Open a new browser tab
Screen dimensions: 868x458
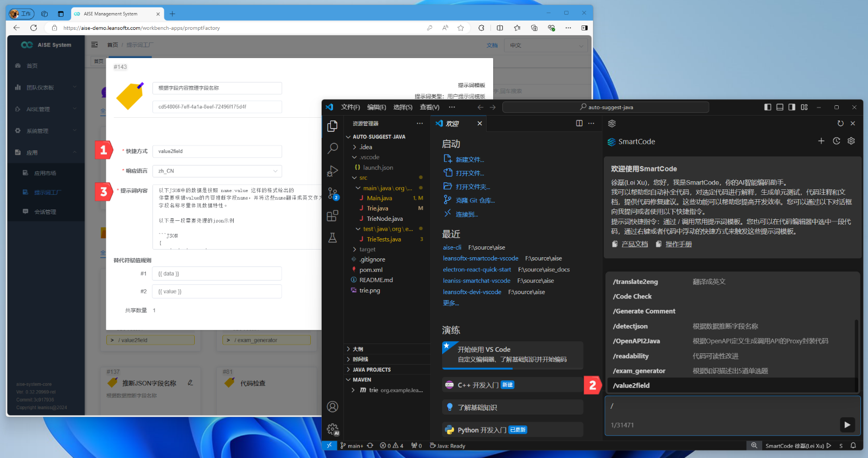[x=173, y=14]
